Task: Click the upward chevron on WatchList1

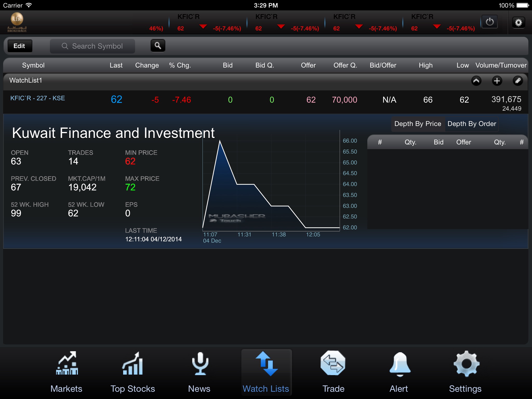Action: [477, 80]
